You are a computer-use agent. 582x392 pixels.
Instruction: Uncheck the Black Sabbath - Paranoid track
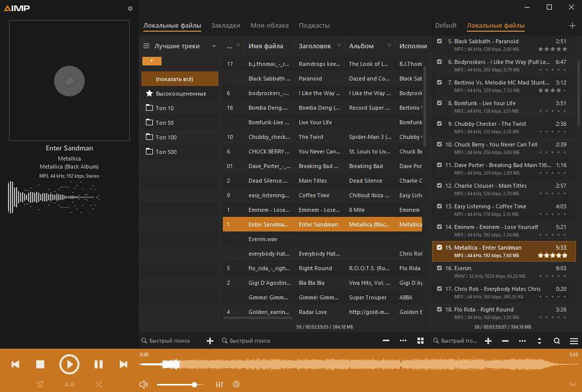tap(440, 41)
